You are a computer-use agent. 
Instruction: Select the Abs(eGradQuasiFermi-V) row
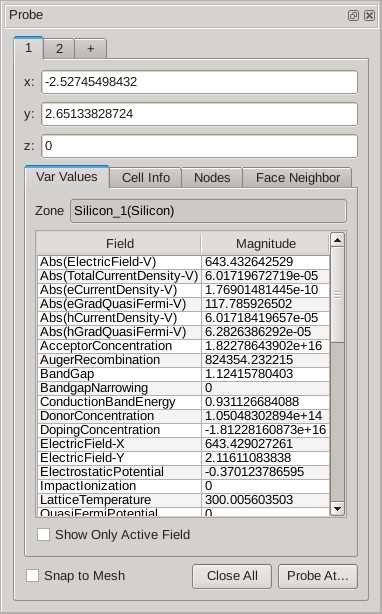(183, 304)
